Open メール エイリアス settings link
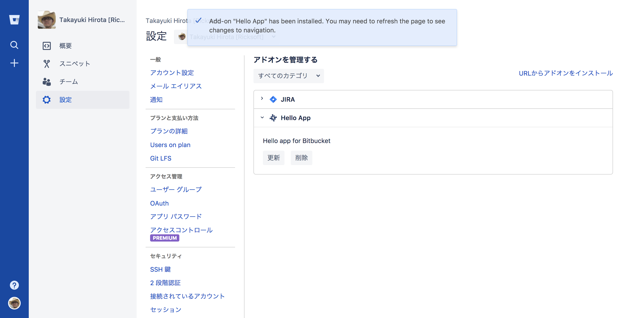 [x=176, y=86]
